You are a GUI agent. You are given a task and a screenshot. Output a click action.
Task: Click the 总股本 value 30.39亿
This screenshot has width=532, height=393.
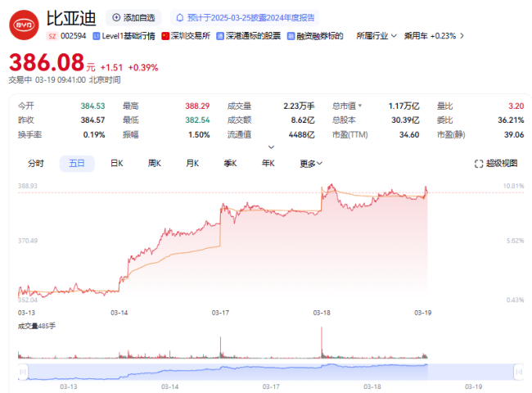pos(405,120)
